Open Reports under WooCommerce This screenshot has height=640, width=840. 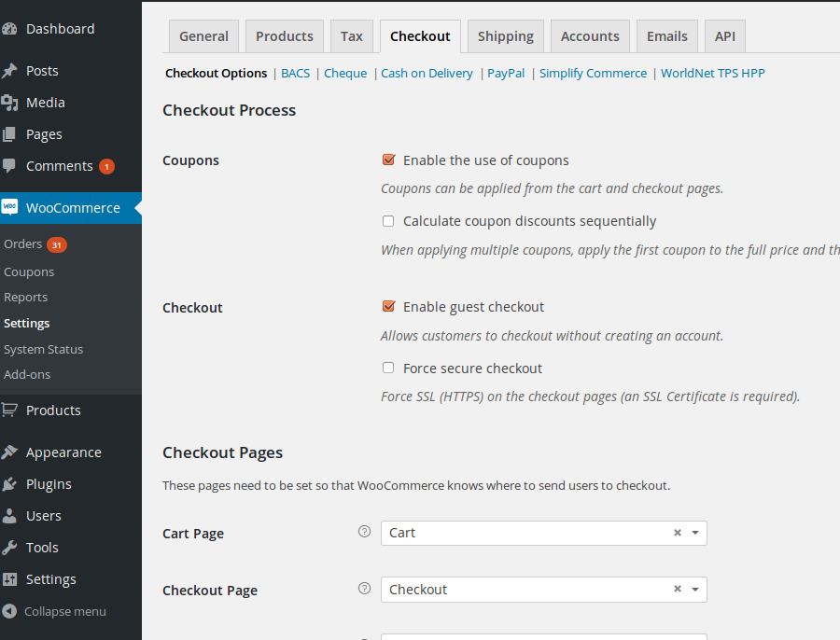[26, 298]
